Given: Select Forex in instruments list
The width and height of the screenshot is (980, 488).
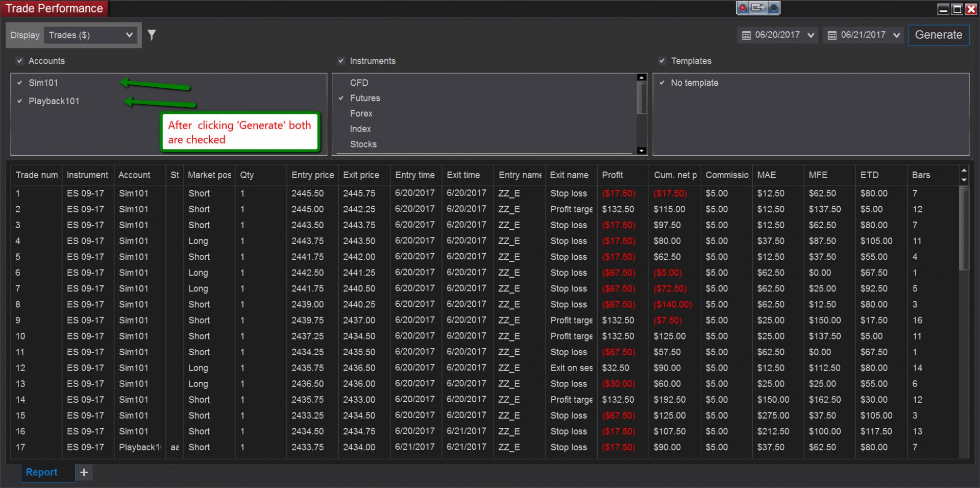Looking at the screenshot, I should (x=361, y=113).
